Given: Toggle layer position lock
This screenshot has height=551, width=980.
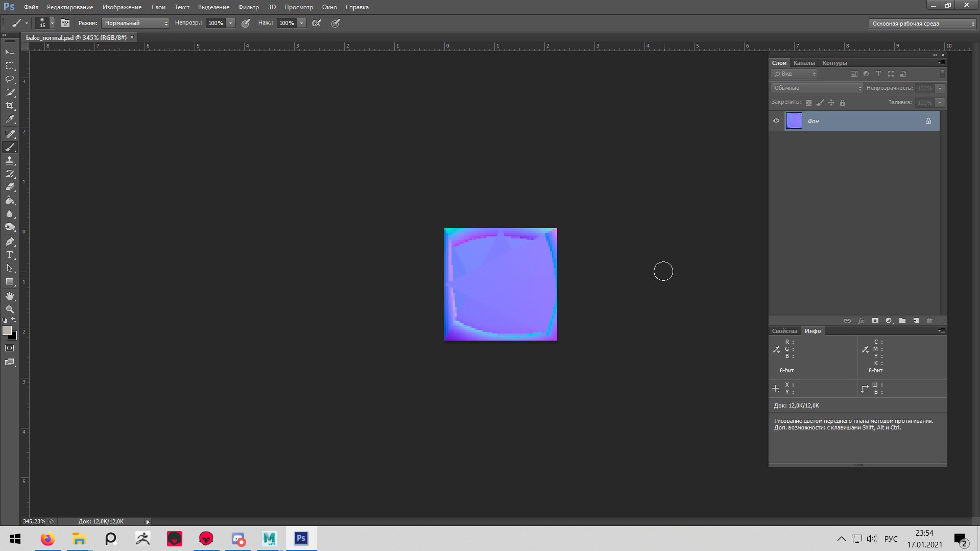Looking at the screenshot, I should click(831, 102).
